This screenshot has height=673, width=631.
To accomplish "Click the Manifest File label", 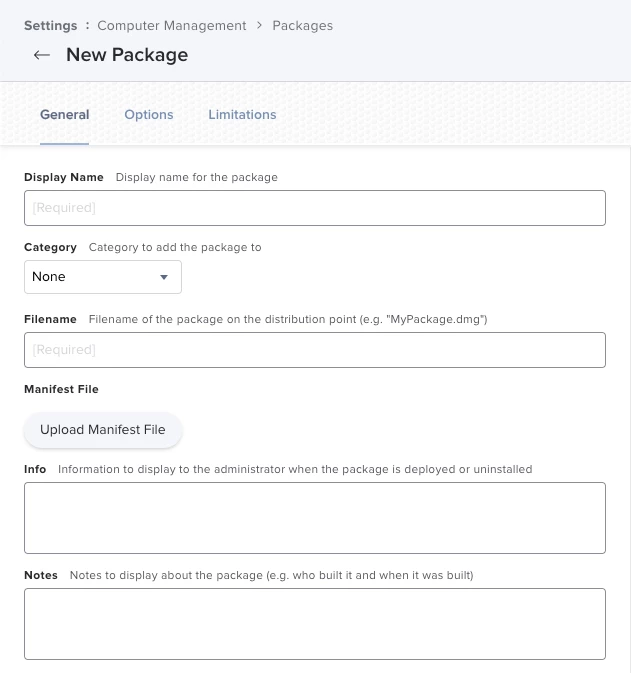I will click(x=61, y=389).
